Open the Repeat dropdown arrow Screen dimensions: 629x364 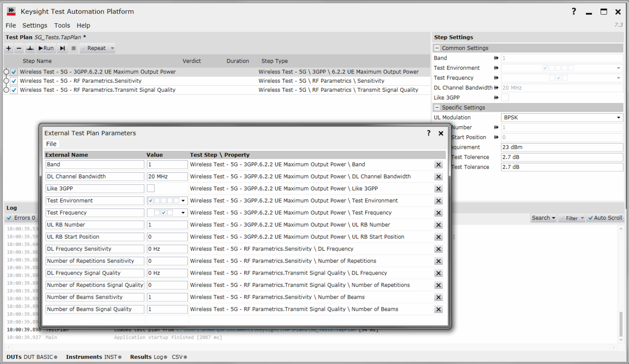coord(112,48)
